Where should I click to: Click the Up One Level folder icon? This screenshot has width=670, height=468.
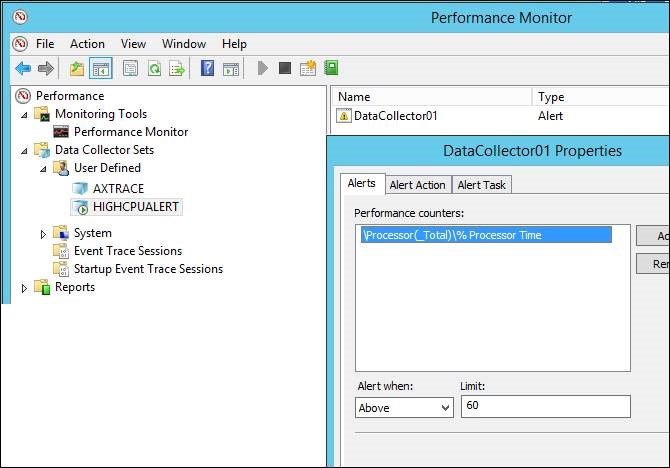[77, 68]
